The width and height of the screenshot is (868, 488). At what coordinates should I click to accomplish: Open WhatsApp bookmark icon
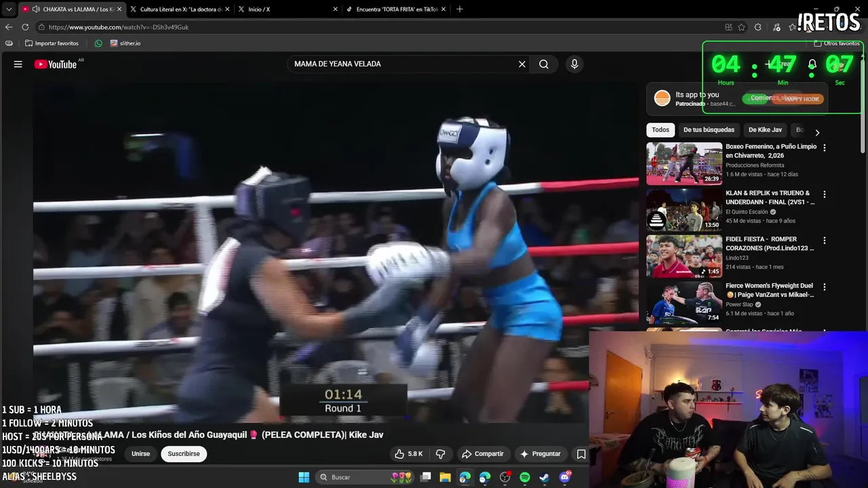tap(98, 43)
